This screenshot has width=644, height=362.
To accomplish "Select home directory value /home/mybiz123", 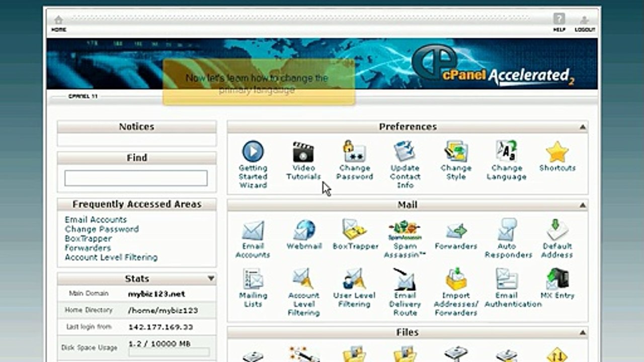I will point(163,311).
